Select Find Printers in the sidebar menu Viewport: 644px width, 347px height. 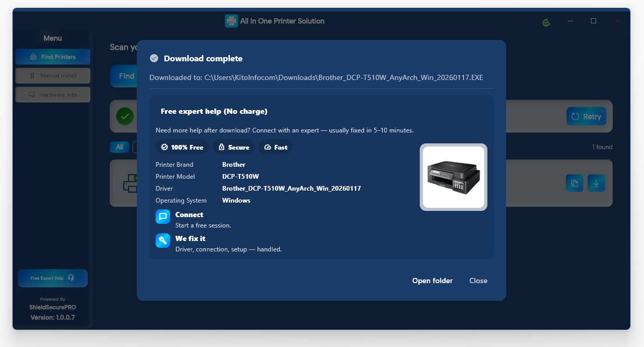coord(53,57)
